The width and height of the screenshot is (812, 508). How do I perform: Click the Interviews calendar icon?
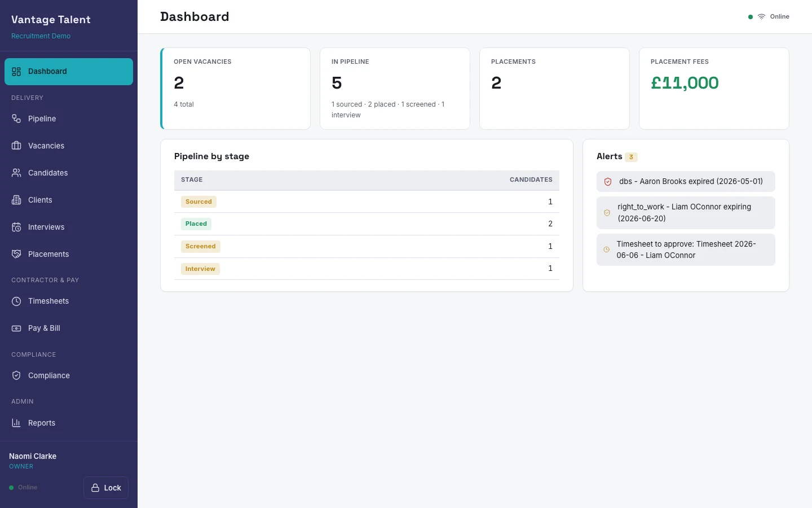tap(16, 227)
